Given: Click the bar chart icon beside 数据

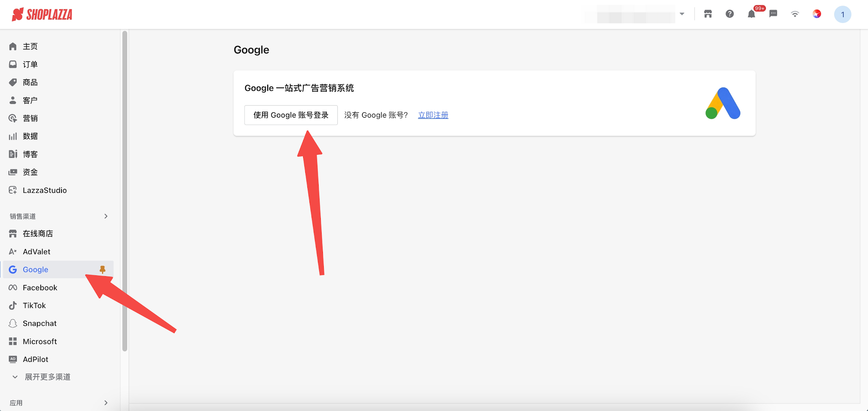Looking at the screenshot, I should tap(13, 136).
